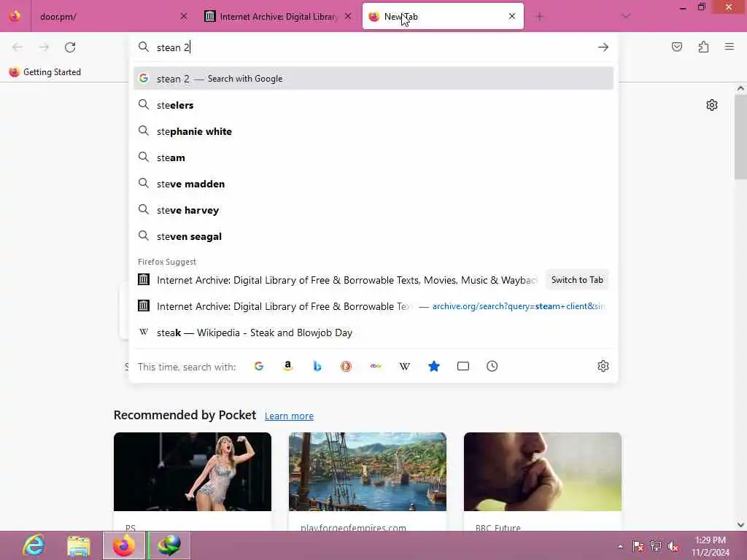The image size is (747, 560).
Task: Open Save to Pocket icon
Action: [x=677, y=47]
